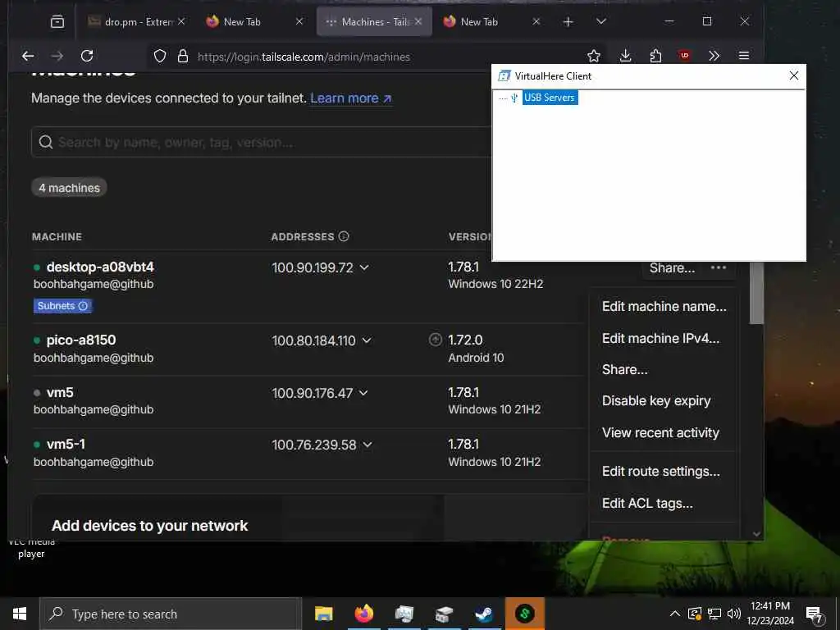Go back to previous page

[x=28, y=56]
